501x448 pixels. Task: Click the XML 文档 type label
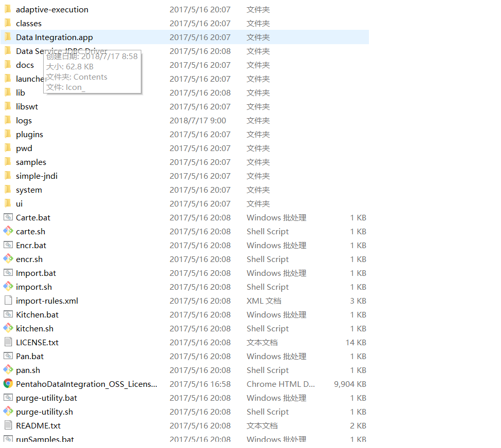pos(264,301)
